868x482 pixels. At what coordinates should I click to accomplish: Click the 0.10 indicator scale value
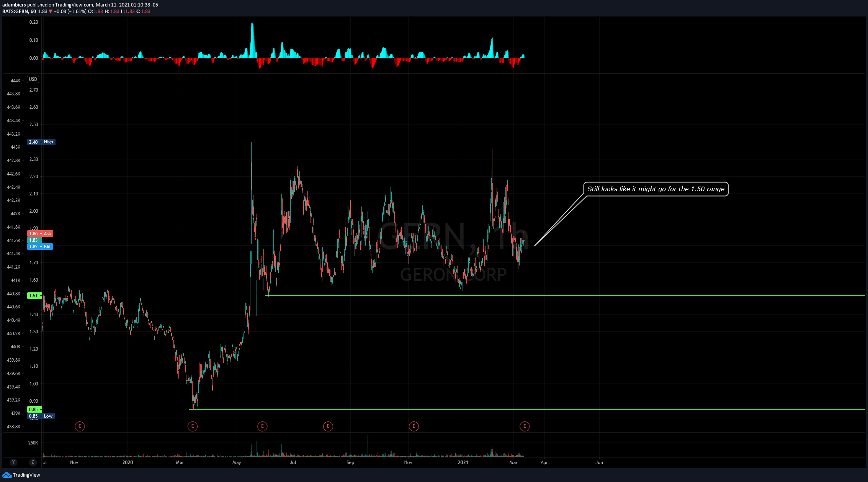tap(34, 40)
